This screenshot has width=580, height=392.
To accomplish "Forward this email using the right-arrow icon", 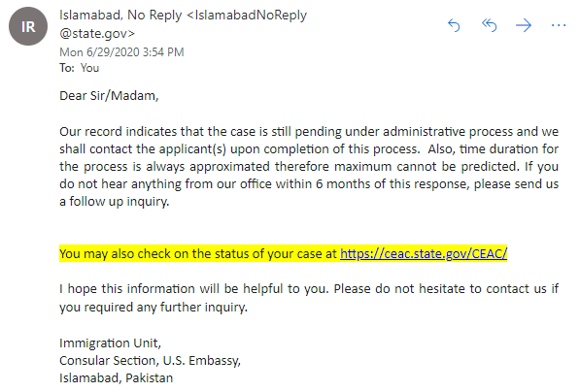I will 524,25.
